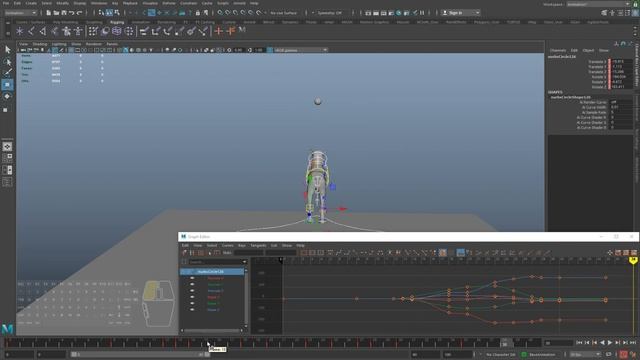Activate the Move tool in the Tool Box
The image size is (640, 360).
[x=7, y=84]
